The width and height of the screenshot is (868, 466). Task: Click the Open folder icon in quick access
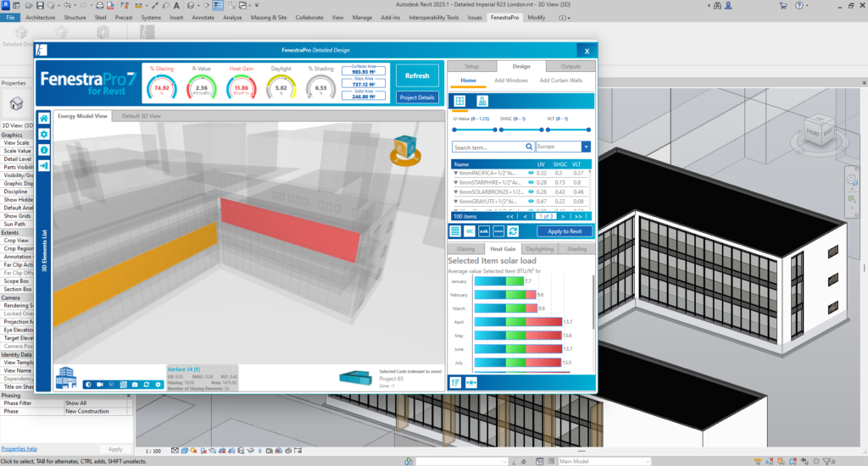click(x=29, y=5)
